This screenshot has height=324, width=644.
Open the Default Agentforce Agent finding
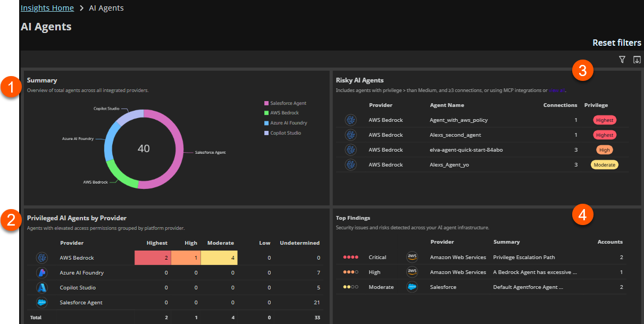click(x=528, y=287)
